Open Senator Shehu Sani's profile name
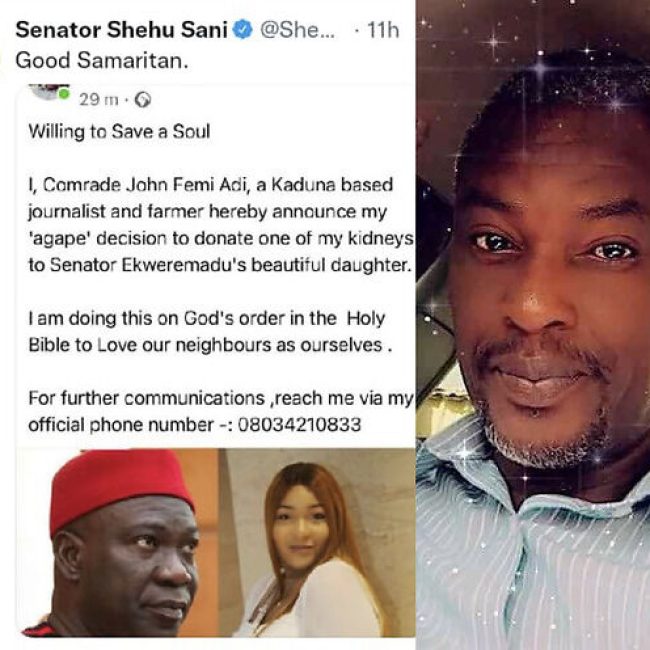Screen dimensions: 650x650 121,30
